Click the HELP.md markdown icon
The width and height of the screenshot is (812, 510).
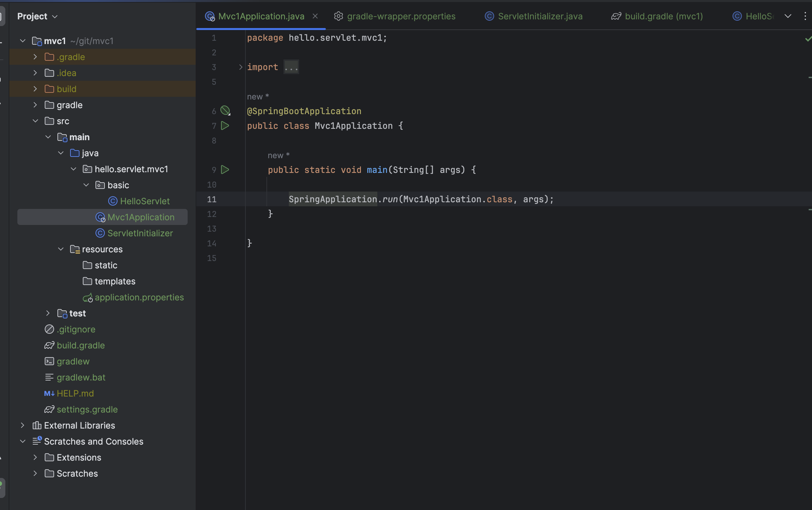(49, 394)
